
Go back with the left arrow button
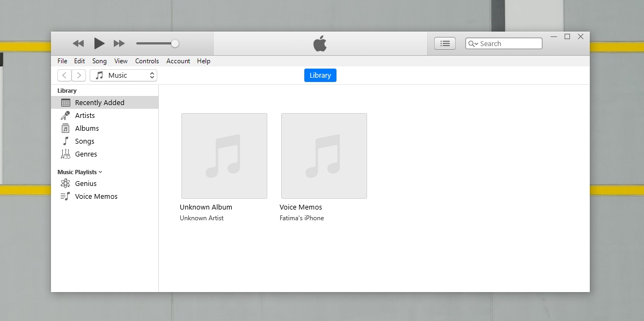click(x=64, y=76)
